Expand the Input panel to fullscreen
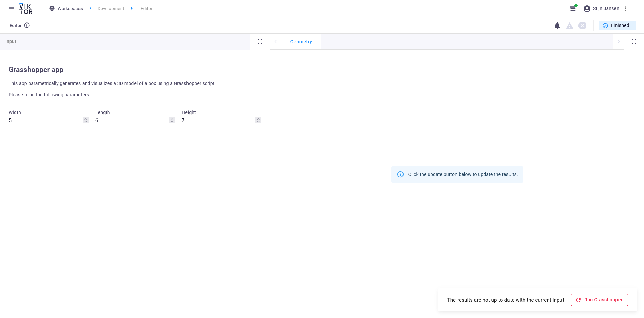The image size is (644, 318). pos(260,42)
